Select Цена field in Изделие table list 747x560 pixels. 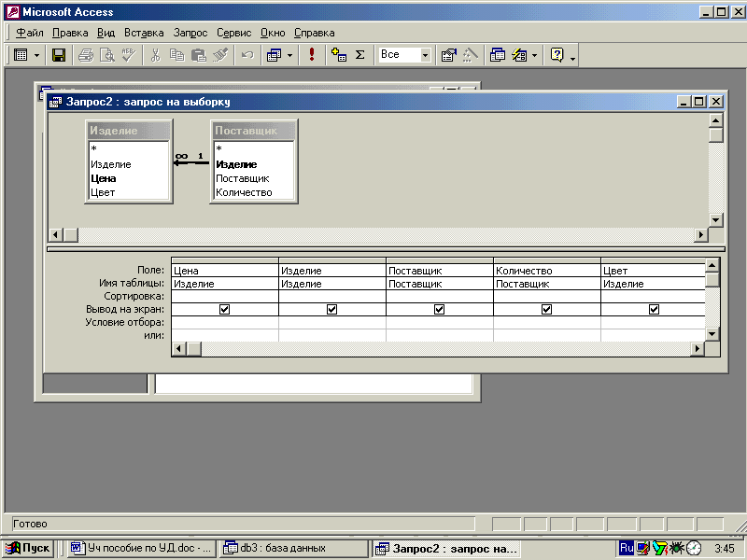coord(104,178)
